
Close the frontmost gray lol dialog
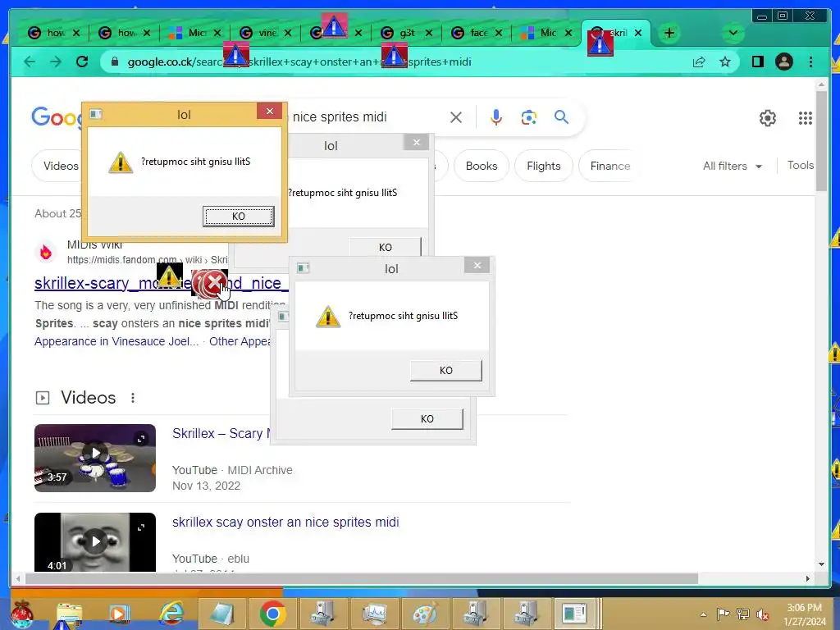coord(477,265)
